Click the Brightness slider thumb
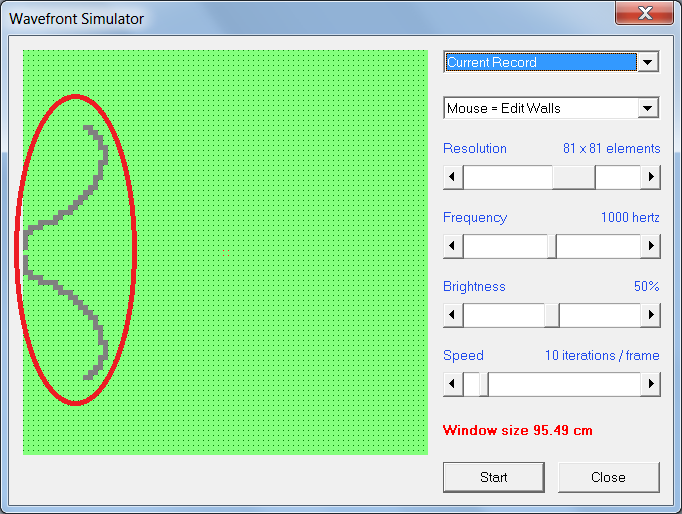This screenshot has width=682, height=514. 552,315
